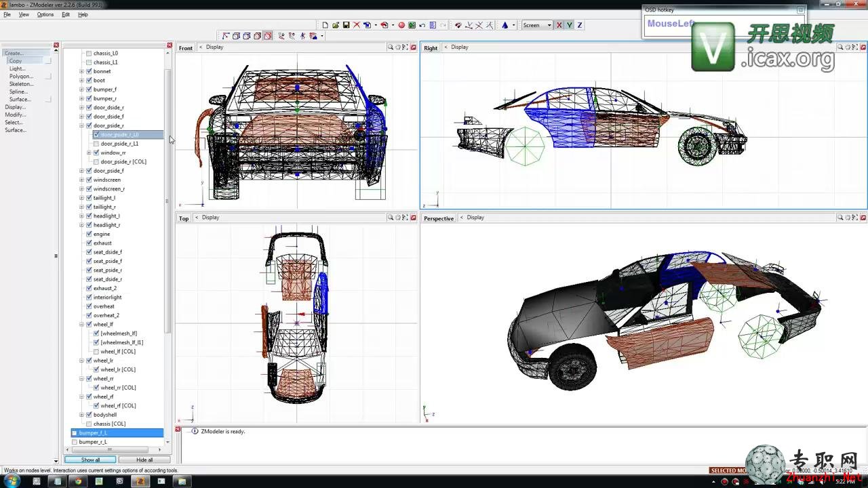
Task: Expand the bodyshell tree node
Action: (81, 415)
